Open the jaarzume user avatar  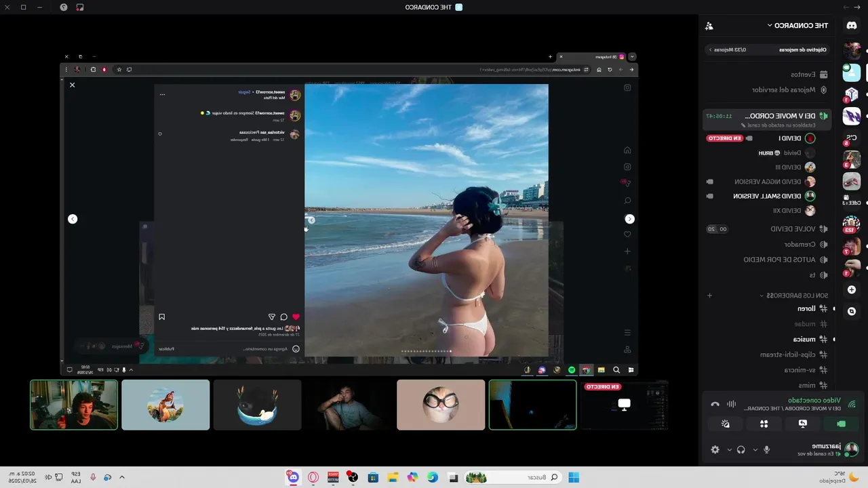(x=852, y=449)
